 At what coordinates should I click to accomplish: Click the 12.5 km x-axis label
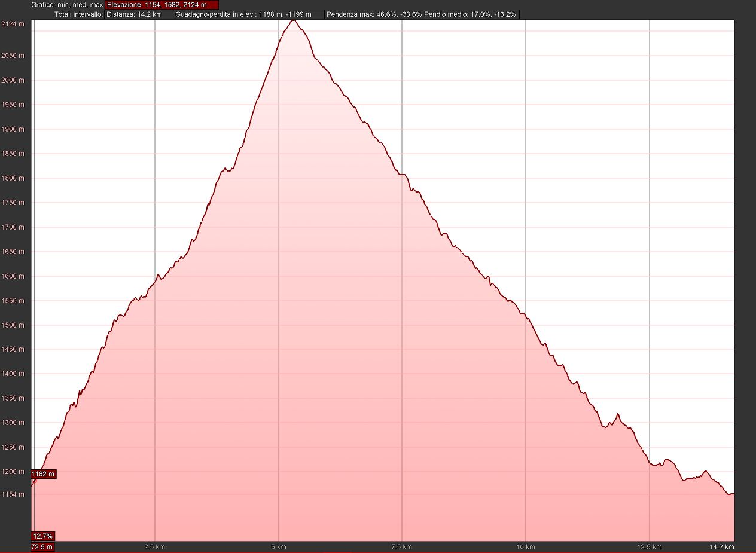[649, 547]
